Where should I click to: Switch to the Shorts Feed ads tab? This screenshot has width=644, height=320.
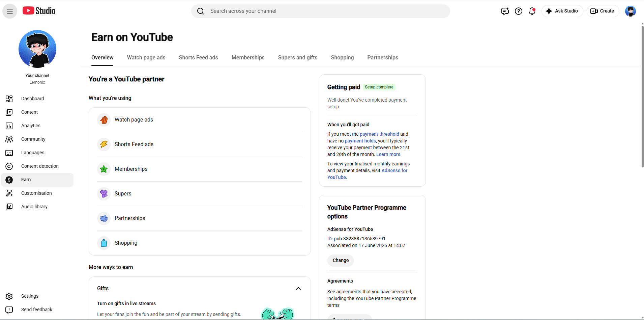(199, 58)
